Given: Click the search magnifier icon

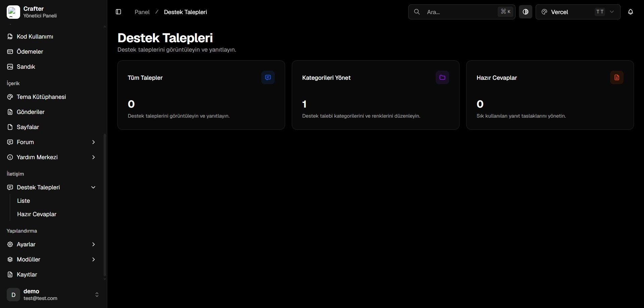Looking at the screenshot, I should (x=417, y=12).
